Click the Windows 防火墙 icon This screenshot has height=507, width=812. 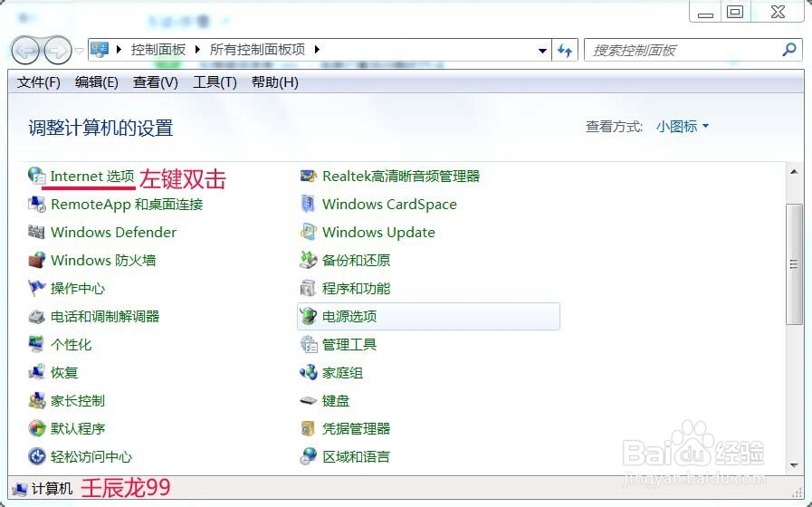coord(37,260)
